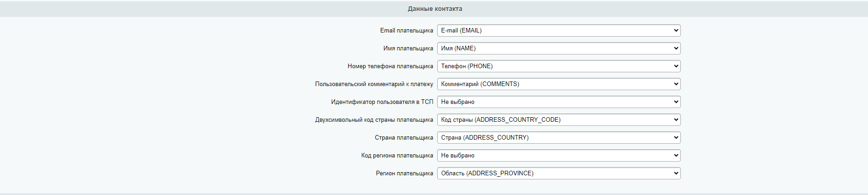The height and width of the screenshot is (195, 868).
Task: Click the arrow of the E-mail (EMAIL) select
Action: (676, 31)
